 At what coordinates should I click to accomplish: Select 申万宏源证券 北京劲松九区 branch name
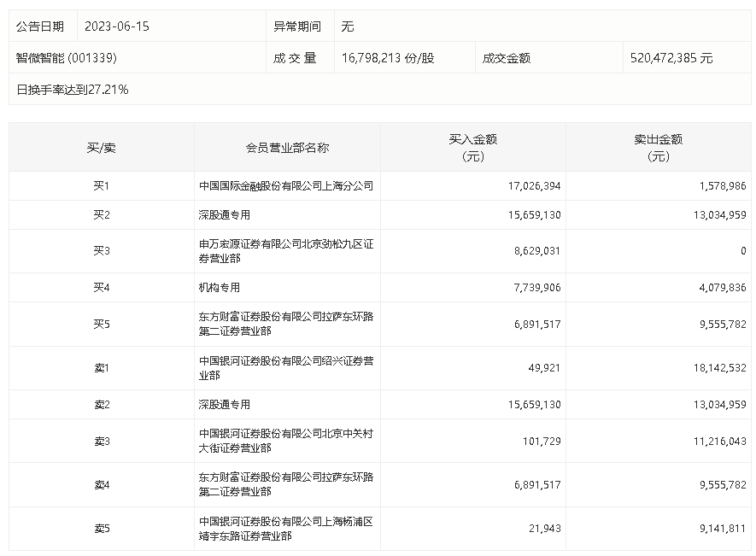(286, 251)
